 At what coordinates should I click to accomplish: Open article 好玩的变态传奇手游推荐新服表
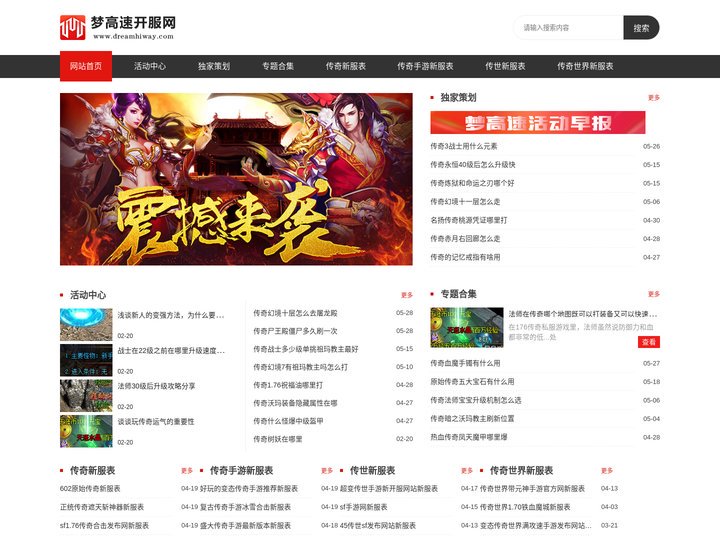(x=249, y=489)
